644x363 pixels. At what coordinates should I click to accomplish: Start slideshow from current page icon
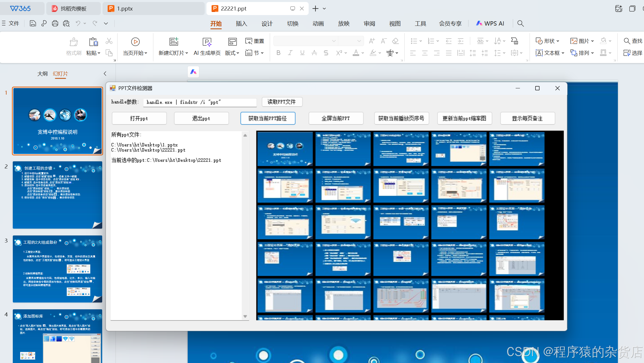point(135,42)
